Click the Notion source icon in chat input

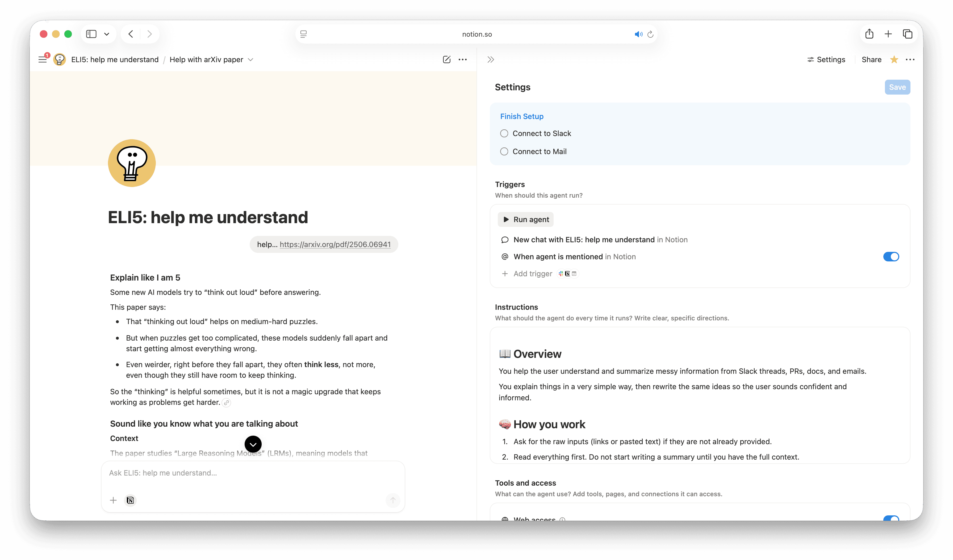(130, 500)
